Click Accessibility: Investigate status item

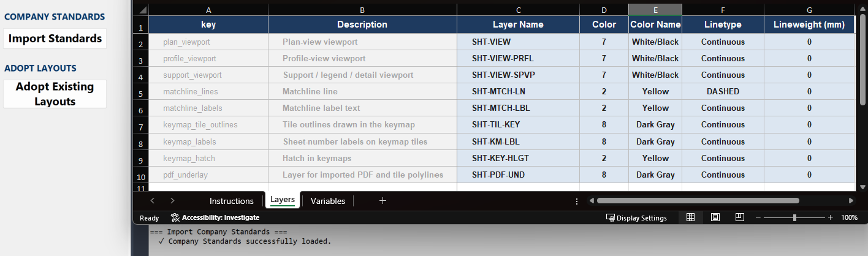point(215,217)
